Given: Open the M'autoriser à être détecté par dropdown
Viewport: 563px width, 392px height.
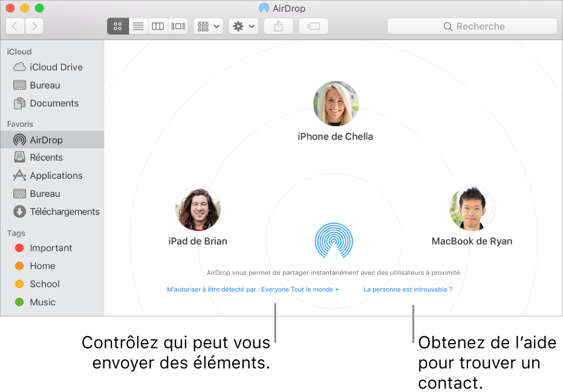Looking at the screenshot, I should [x=252, y=289].
